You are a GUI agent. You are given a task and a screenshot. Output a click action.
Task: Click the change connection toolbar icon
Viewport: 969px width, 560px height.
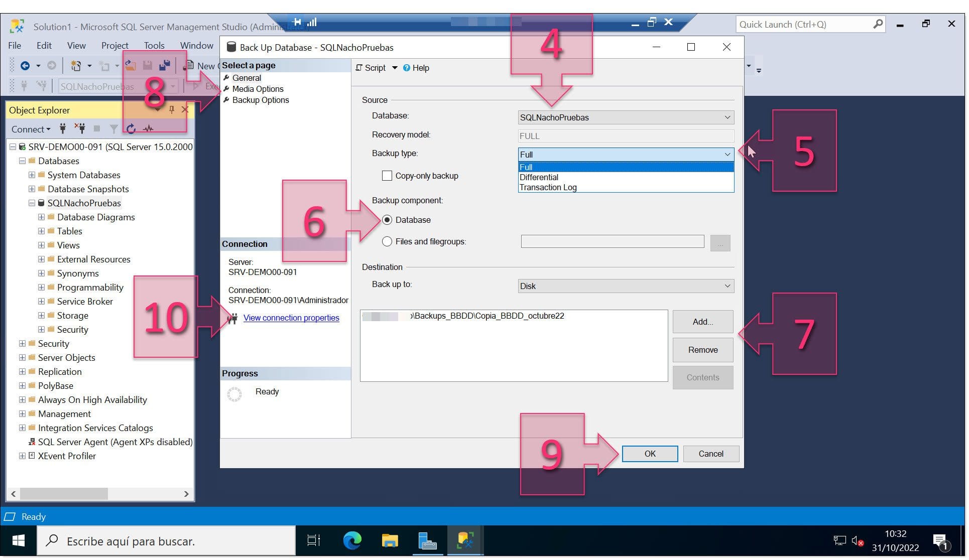pos(42,86)
